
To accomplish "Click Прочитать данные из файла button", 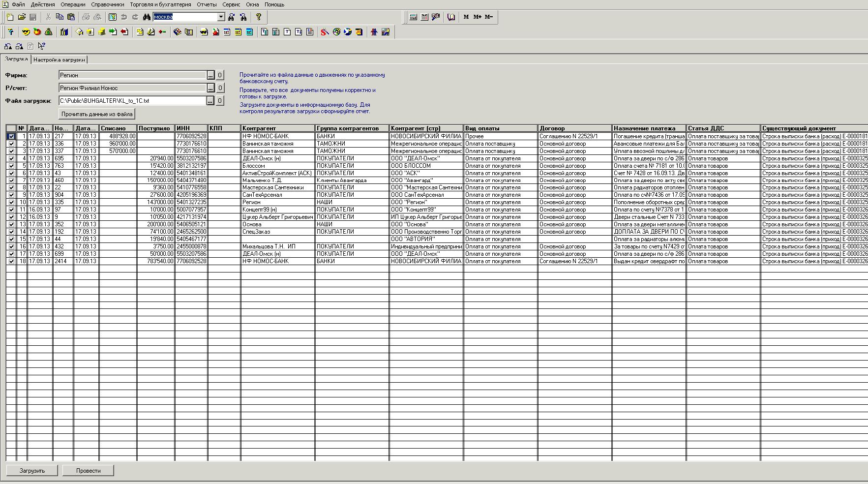I will pyautogui.click(x=97, y=114).
